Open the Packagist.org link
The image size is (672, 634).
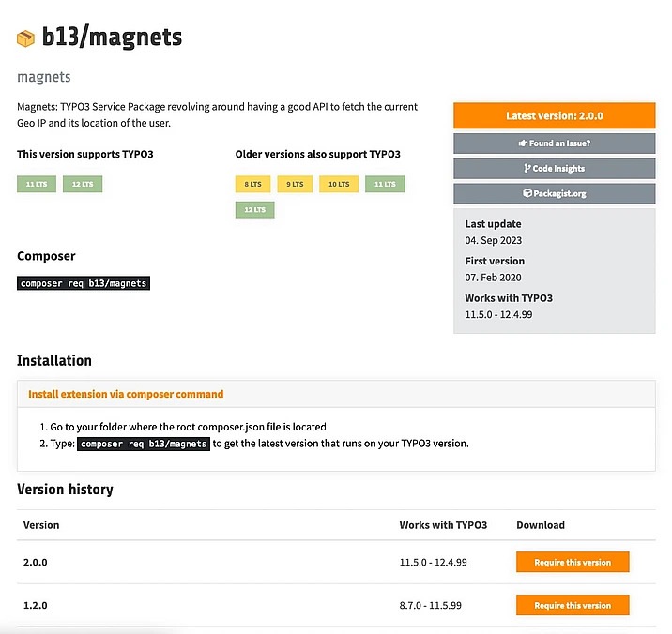(554, 193)
